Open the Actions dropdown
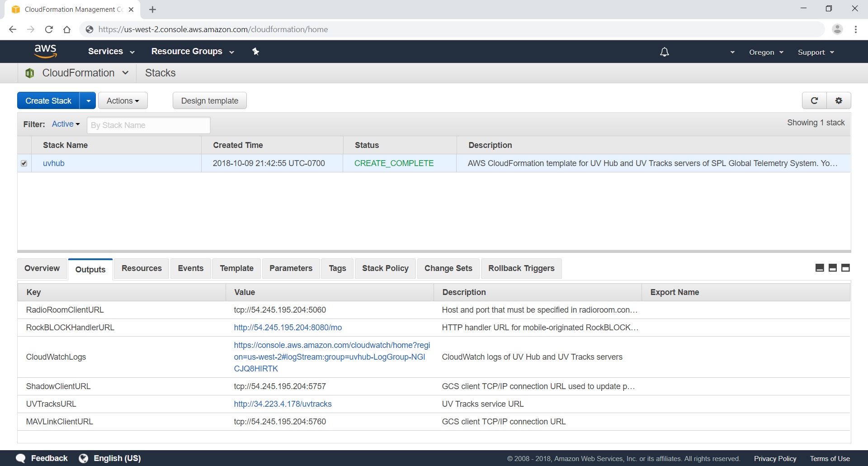 pyautogui.click(x=123, y=100)
